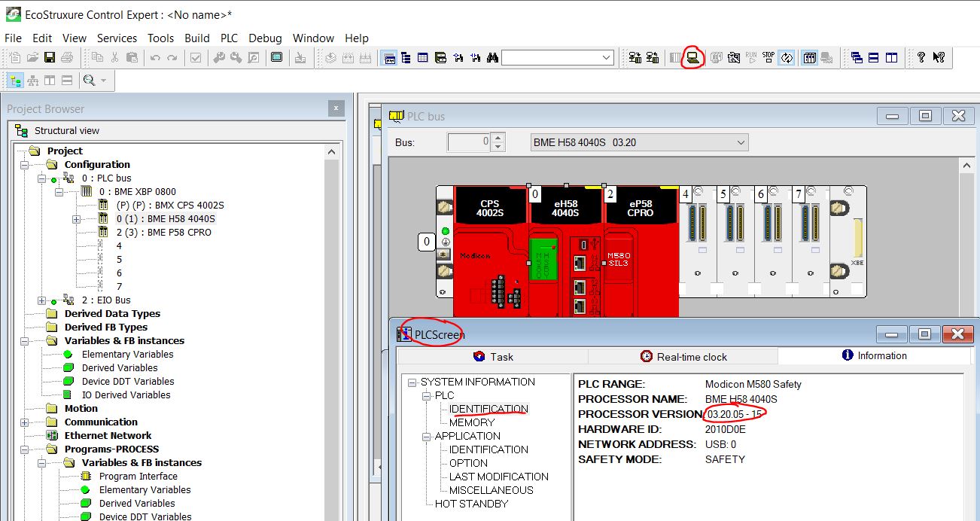Select Ethernet Network in Project Browser
The width and height of the screenshot is (980, 521).
(x=108, y=435)
